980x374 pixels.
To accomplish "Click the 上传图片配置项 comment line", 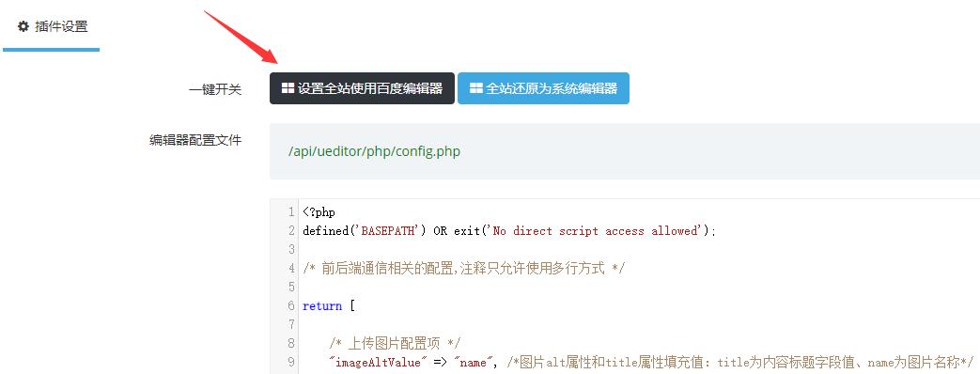I will [x=395, y=343].
